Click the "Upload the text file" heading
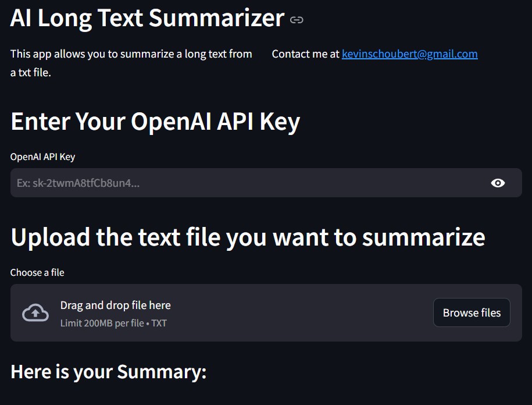This screenshot has width=532, height=405. [x=248, y=237]
